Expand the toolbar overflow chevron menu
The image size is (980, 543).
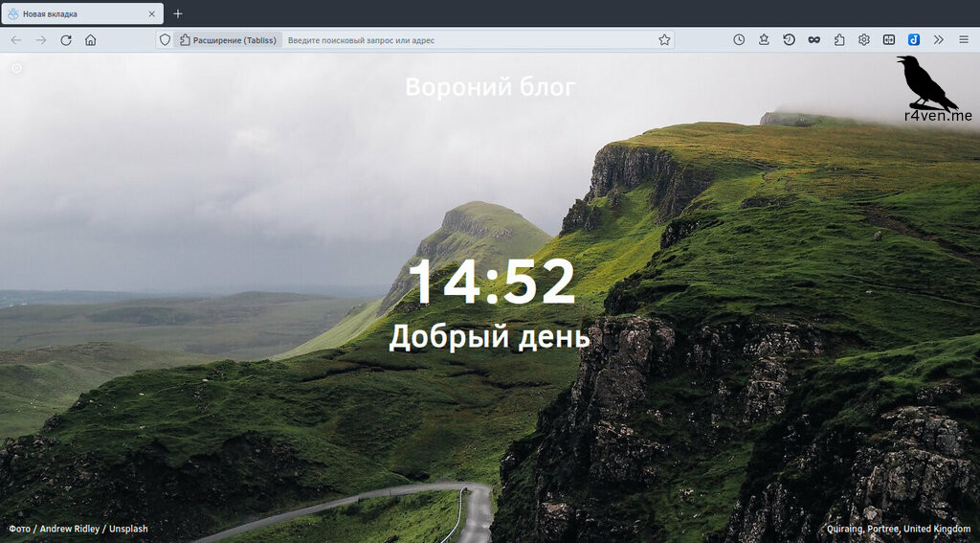coord(939,40)
